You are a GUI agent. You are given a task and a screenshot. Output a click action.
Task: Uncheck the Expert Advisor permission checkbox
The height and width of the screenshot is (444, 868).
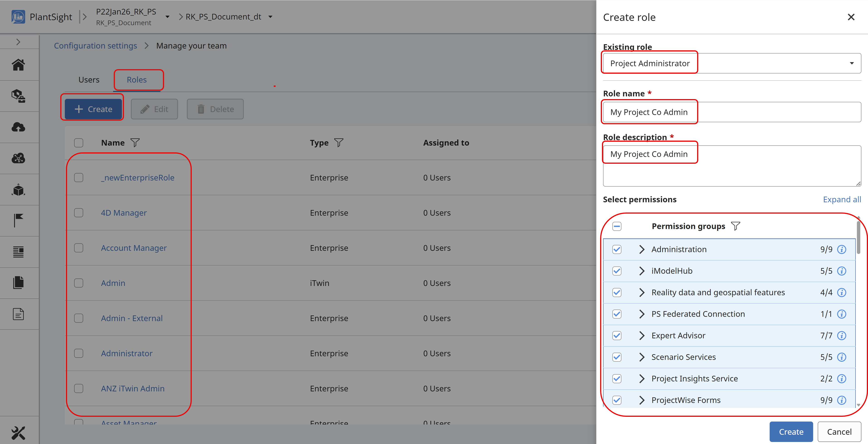click(617, 335)
